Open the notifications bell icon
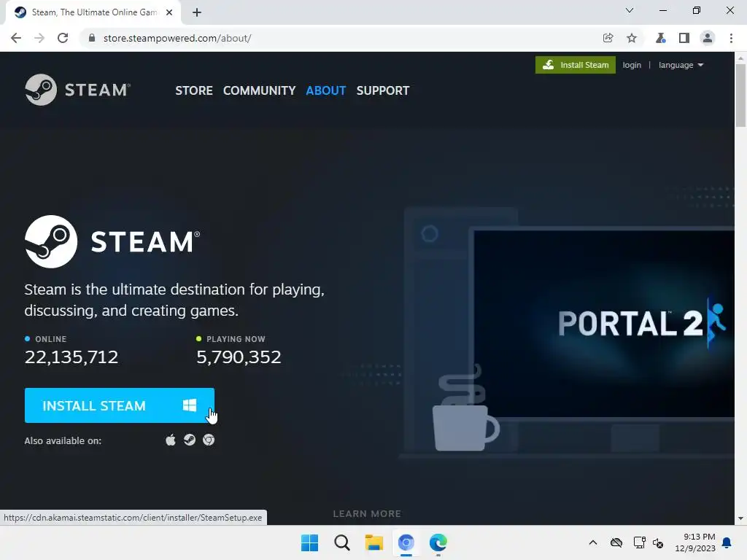Image resolution: width=747 pixels, height=560 pixels. [727, 542]
